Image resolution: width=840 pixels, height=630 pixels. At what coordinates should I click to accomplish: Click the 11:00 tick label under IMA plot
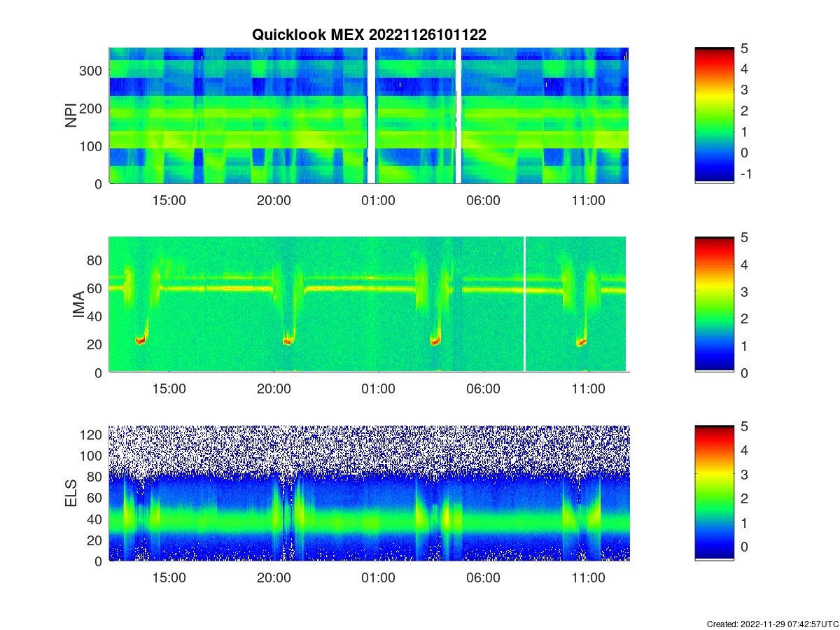click(x=588, y=389)
